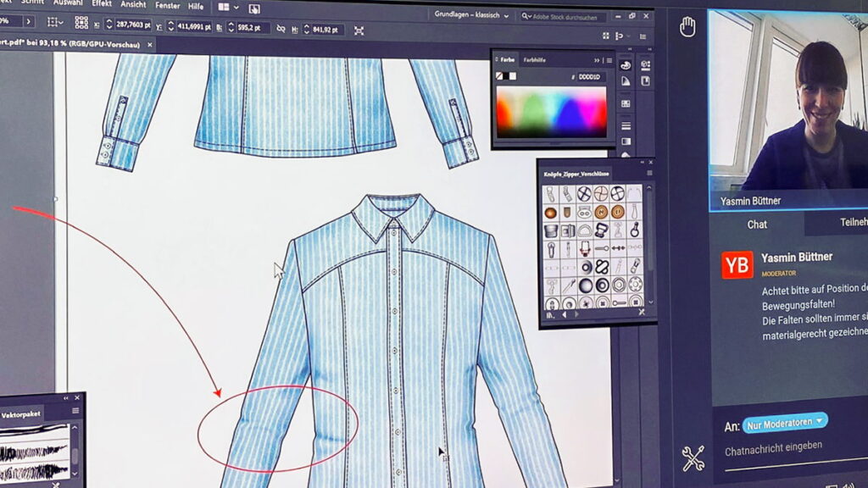
Task: Open the Properties panel icon in dock
Action: point(645,65)
